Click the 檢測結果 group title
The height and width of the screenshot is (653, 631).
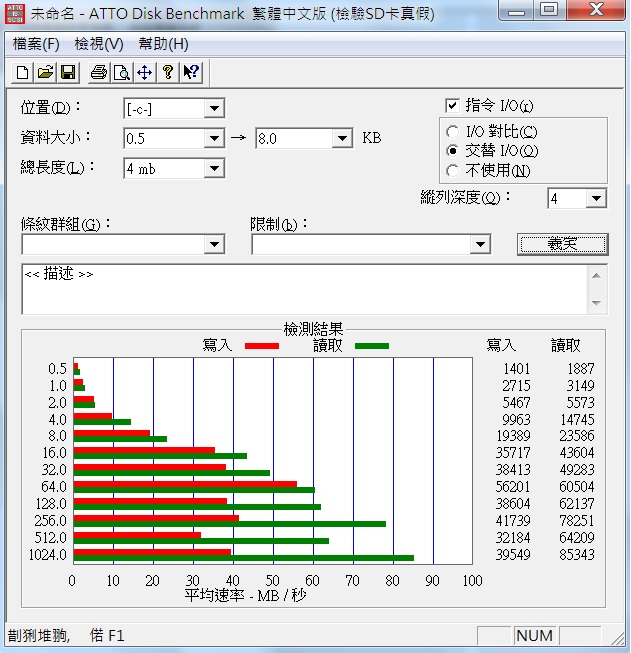tap(313, 329)
